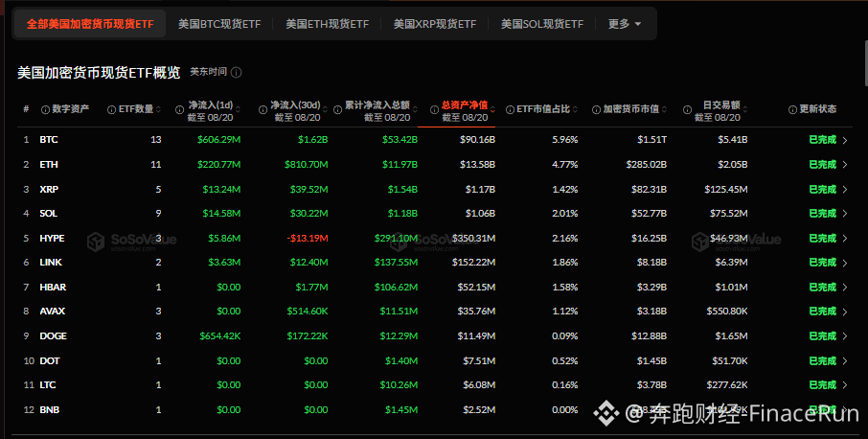Switch to the 美国SOL现货ETF tab
The image size is (868, 439).
coord(542,24)
